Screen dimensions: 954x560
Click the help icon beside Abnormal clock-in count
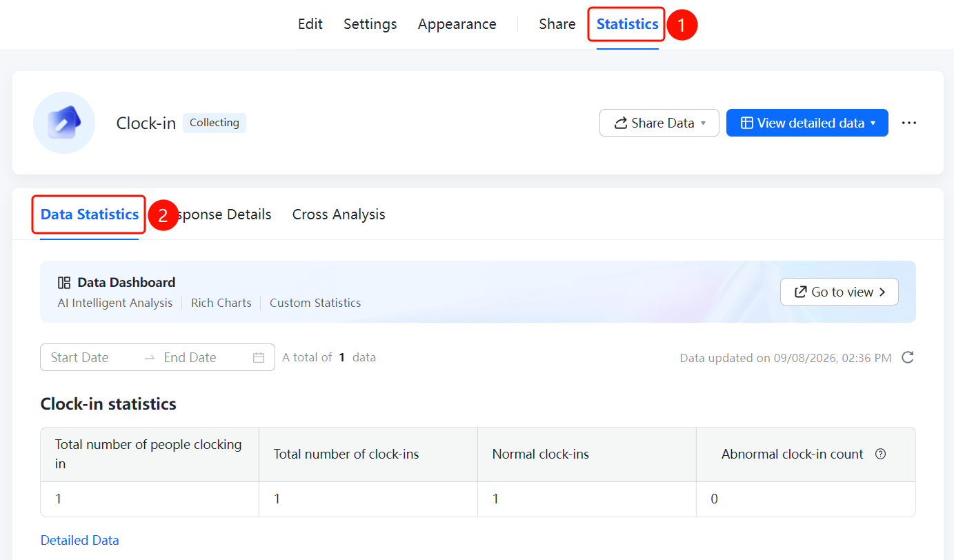(x=880, y=454)
